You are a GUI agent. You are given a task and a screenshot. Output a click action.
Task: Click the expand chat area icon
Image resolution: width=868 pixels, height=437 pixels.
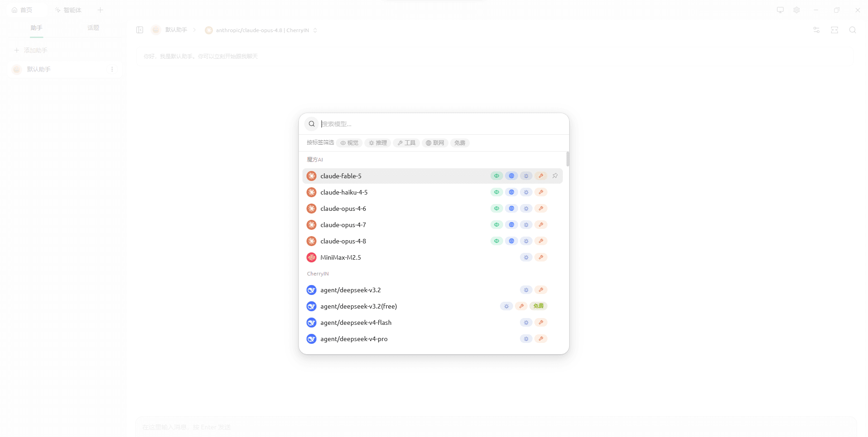[835, 30]
